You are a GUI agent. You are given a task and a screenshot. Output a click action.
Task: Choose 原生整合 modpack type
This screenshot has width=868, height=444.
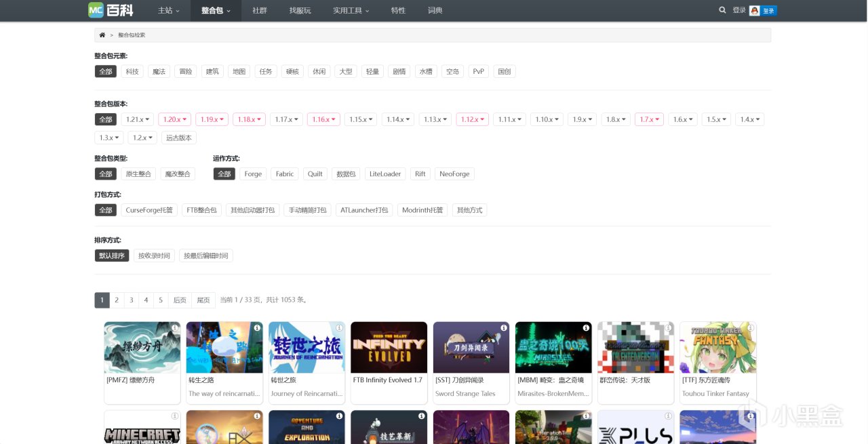click(x=139, y=174)
